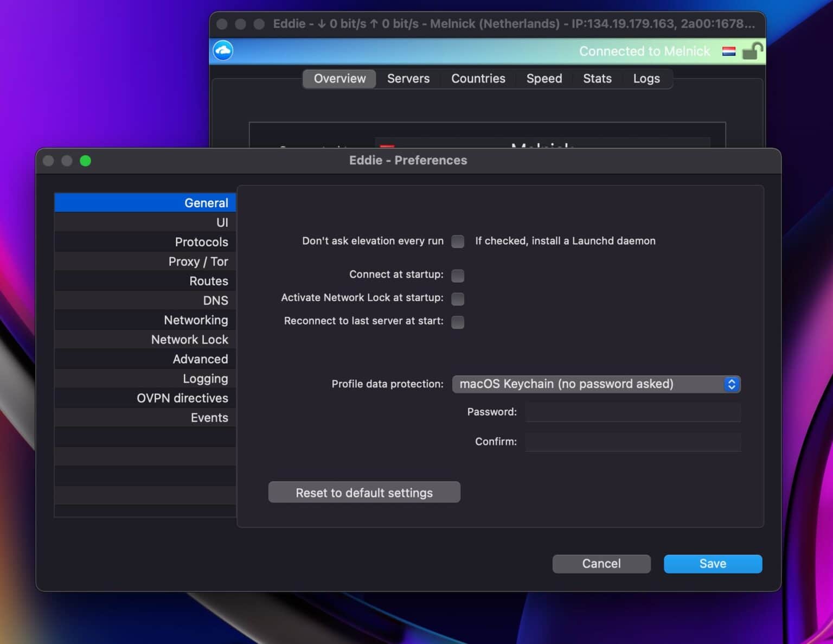Switch to the Countries tab
The height and width of the screenshot is (644, 833).
tap(478, 79)
